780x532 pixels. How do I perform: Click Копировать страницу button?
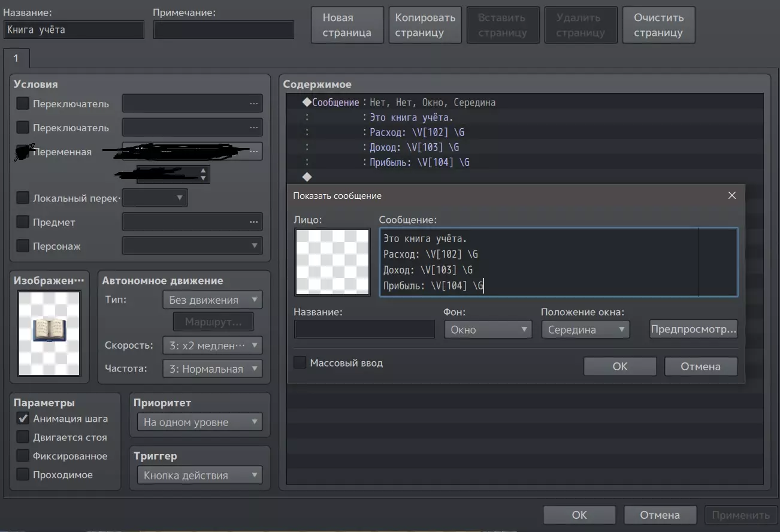click(x=425, y=25)
